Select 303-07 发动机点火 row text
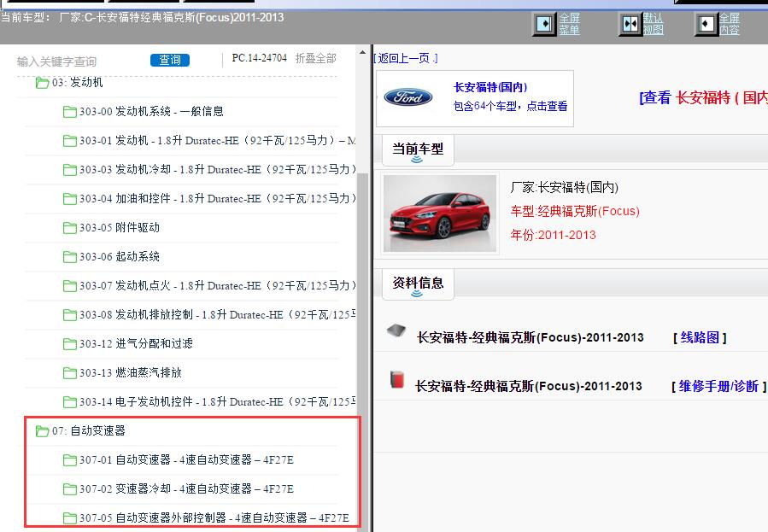The width and height of the screenshot is (768, 532). click(x=218, y=285)
